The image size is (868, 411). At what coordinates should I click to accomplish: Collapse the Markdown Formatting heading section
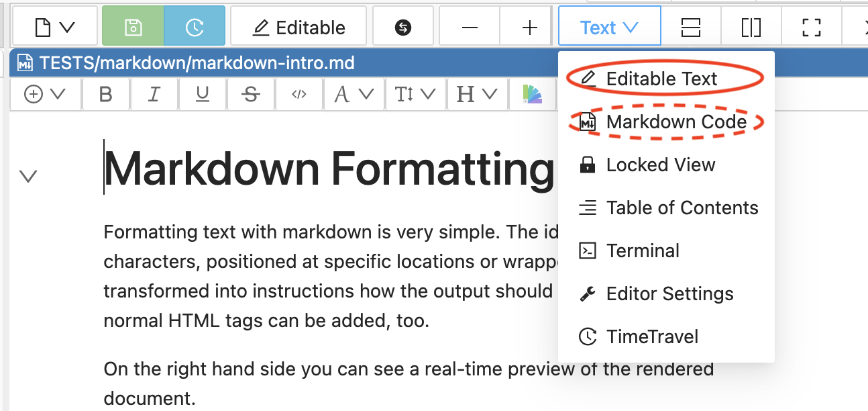28,177
